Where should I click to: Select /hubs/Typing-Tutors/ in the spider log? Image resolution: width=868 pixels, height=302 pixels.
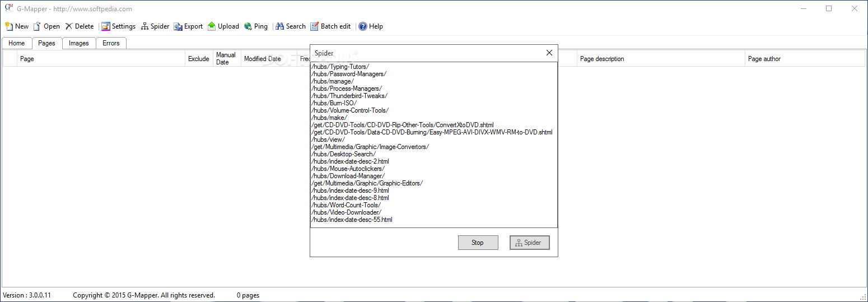click(340, 67)
